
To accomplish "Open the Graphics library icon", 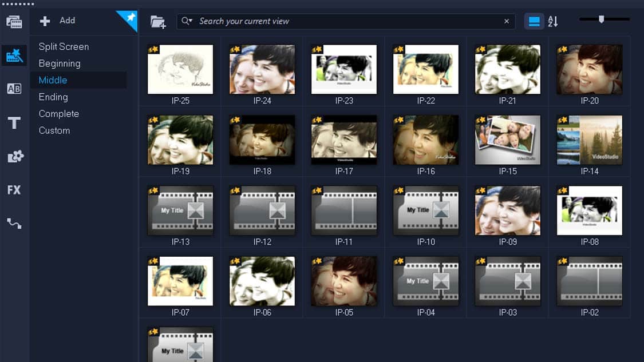I will point(15,156).
